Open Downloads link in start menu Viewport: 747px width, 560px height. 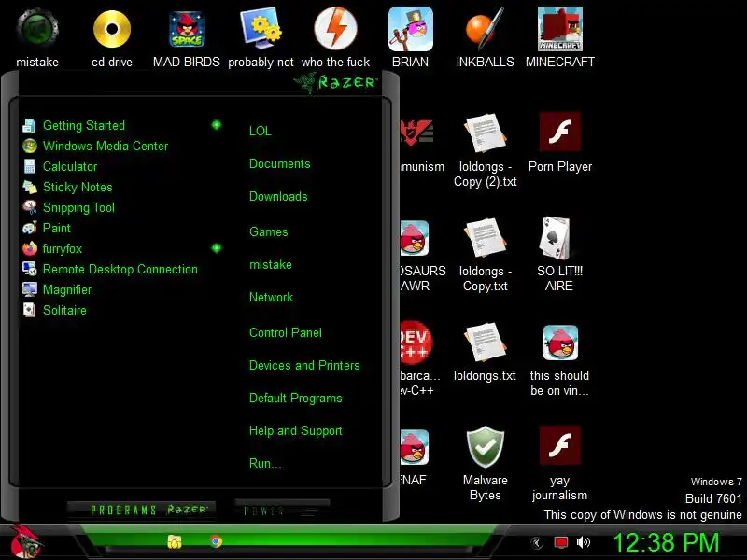coord(278,196)
